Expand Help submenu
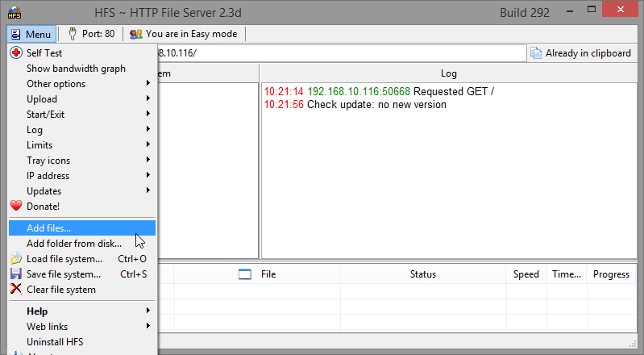Image resolution: width=644 pixels, height=355 pixels. (x=82, y=311)
